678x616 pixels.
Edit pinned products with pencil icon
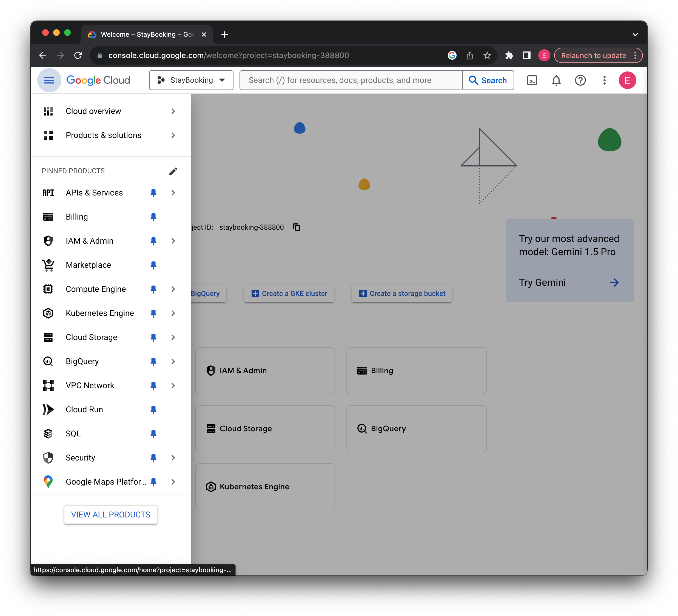(x=173, y=171)
